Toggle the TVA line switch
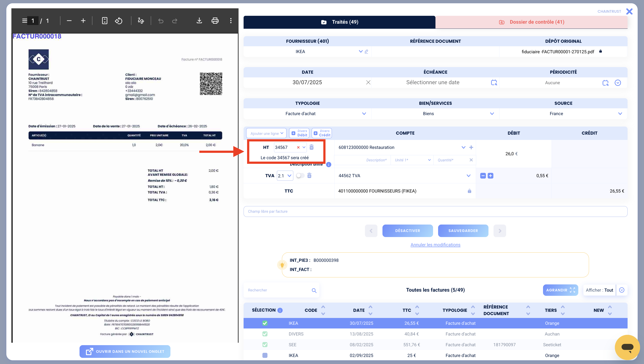644x364 pixels. click(300, 175)
